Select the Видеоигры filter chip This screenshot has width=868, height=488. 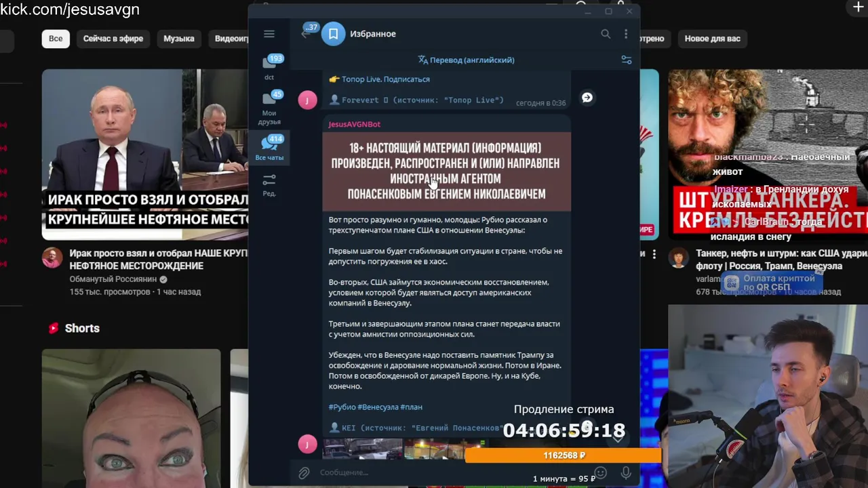pyautogui.click(x=229, y=39)
